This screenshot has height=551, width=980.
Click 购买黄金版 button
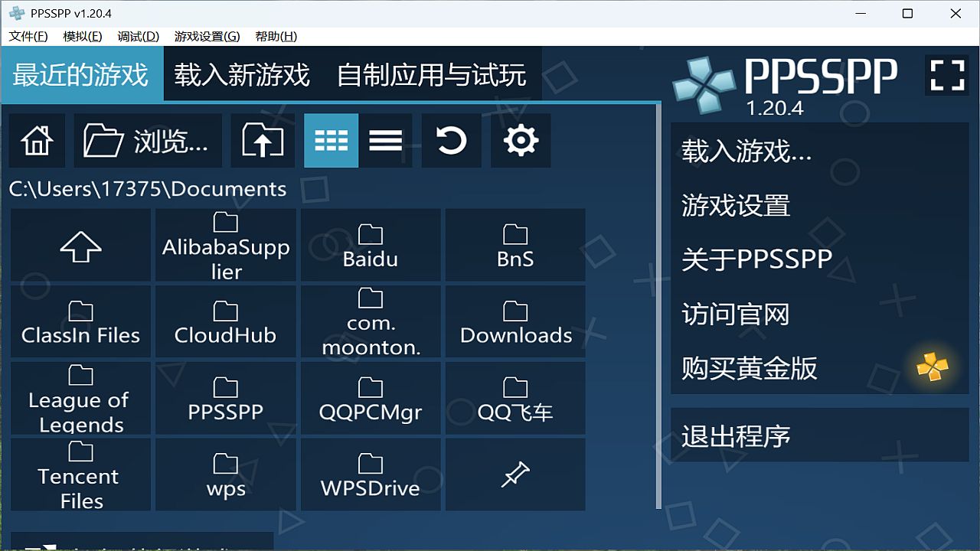[820, 368]
